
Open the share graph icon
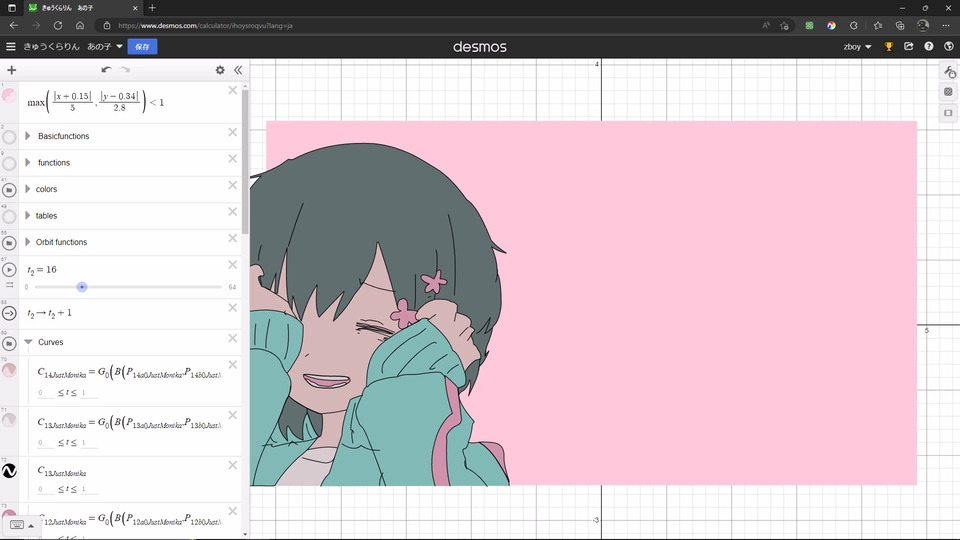click(909, 47)
